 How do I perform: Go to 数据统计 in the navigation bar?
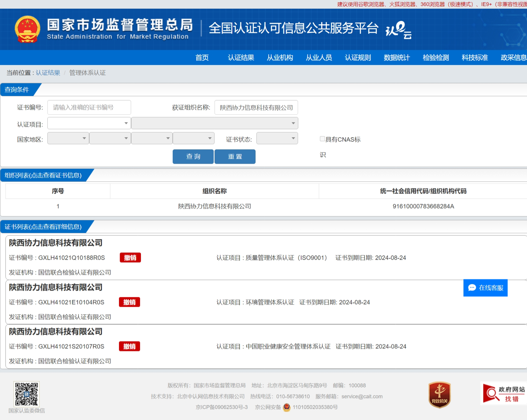(x=397, y=58)
